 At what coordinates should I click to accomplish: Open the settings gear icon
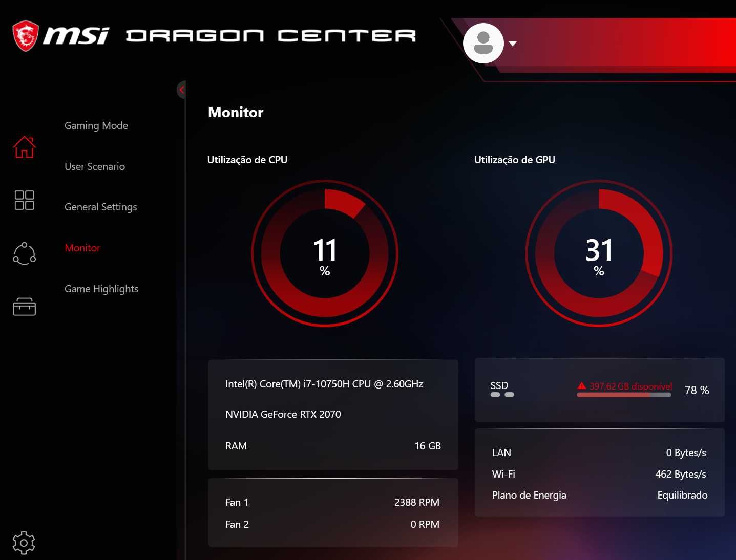[x=24, y=543]
